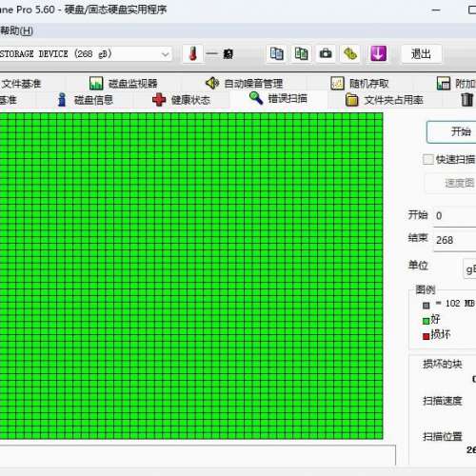476x476 pixels.
Task: Click the camera save screenshot icon
Action: pyautogui.click(x=326, y=53)
